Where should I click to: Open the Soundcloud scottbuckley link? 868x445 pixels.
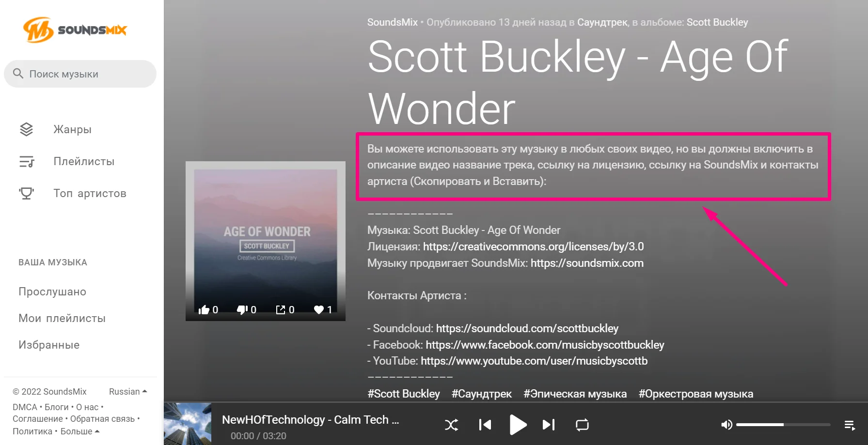tap(527, 328)
